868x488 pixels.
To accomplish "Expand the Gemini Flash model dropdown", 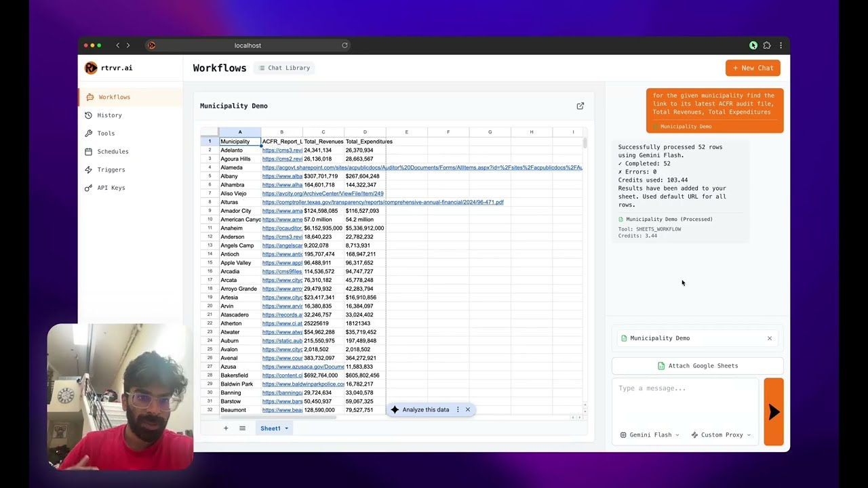I will pyautogui.click(x=650, y=435).
